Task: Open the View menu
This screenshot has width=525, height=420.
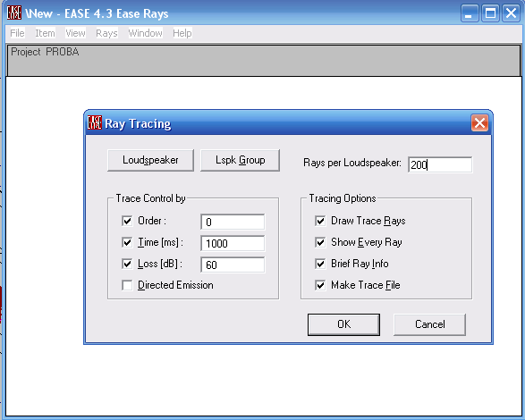Action: tap(75, 33)
